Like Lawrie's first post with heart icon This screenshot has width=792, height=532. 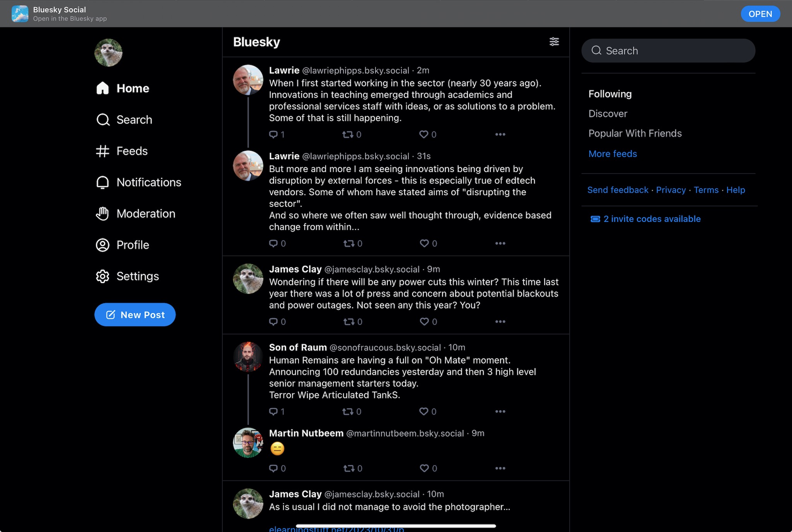[424, 135]
